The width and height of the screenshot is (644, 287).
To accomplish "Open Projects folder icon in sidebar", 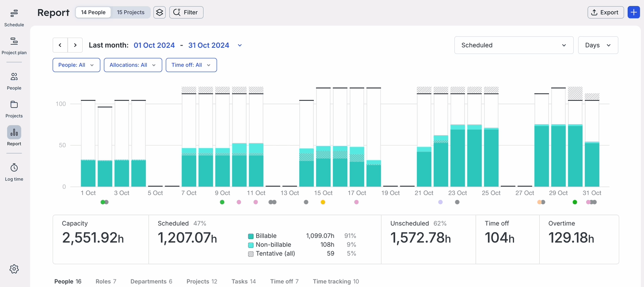I will coord(14,105).
